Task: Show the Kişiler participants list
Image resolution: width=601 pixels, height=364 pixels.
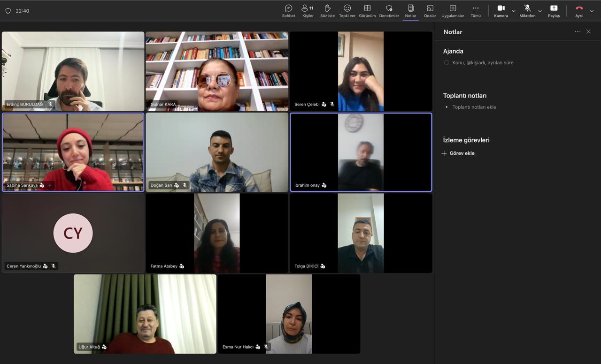Action: [x=308, y=11]
